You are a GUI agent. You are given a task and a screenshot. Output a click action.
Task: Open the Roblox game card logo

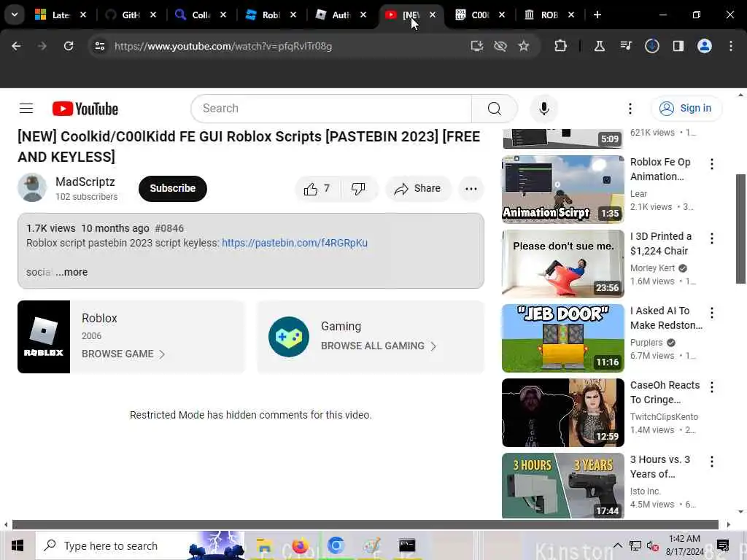pos(44,337)
